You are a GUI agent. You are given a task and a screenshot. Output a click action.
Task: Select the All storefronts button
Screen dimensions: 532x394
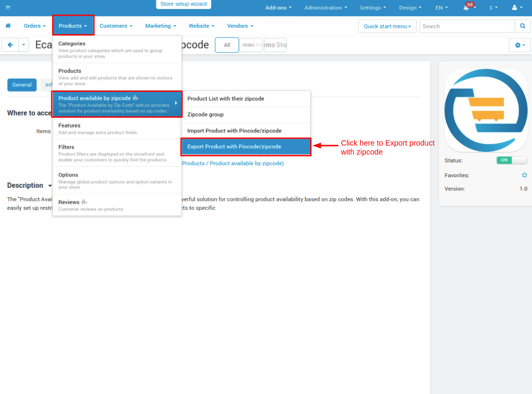tap(226, 45)
